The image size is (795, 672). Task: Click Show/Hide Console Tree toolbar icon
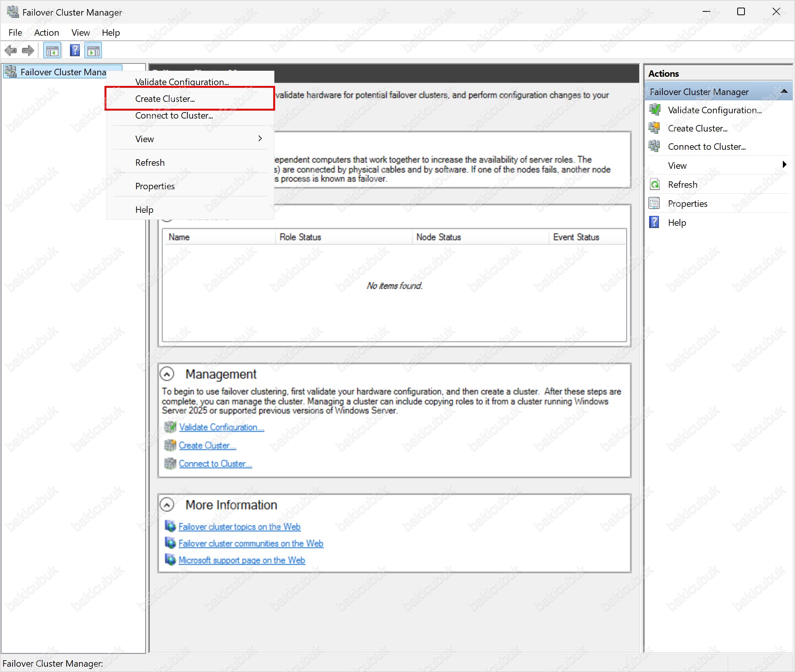[52, 50]
